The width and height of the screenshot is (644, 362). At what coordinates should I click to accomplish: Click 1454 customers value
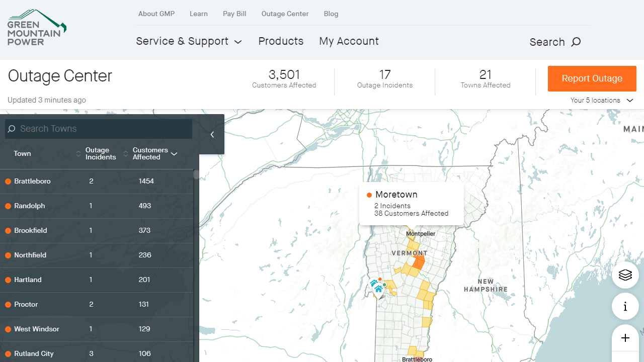click(x=146, y=181)
